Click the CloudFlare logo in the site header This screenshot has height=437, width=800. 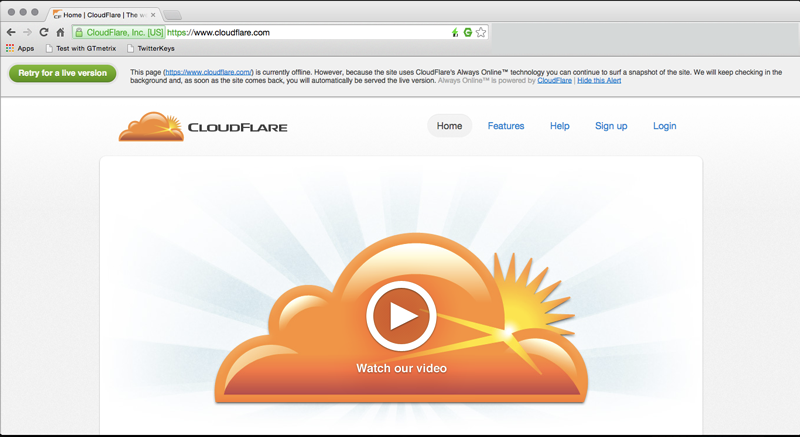point(203,126)
